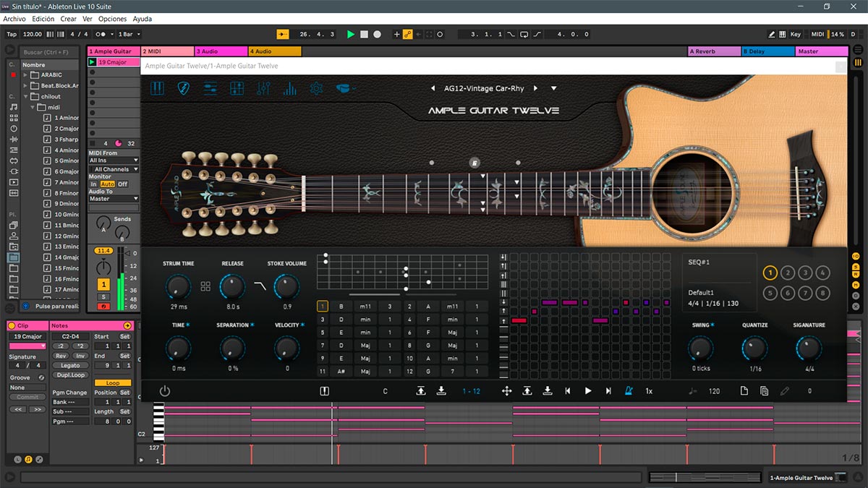This screenshot has height=488, width=868.
Task: Select sequence slot 2 circle
Action: pyautogui.click(x=788, y=273)
